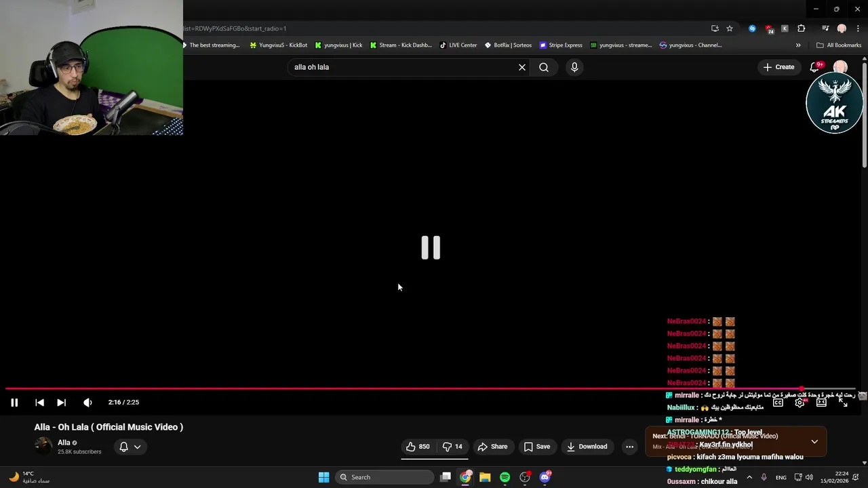Open the BotRix | Sorteos bookmark

point(508,45)
